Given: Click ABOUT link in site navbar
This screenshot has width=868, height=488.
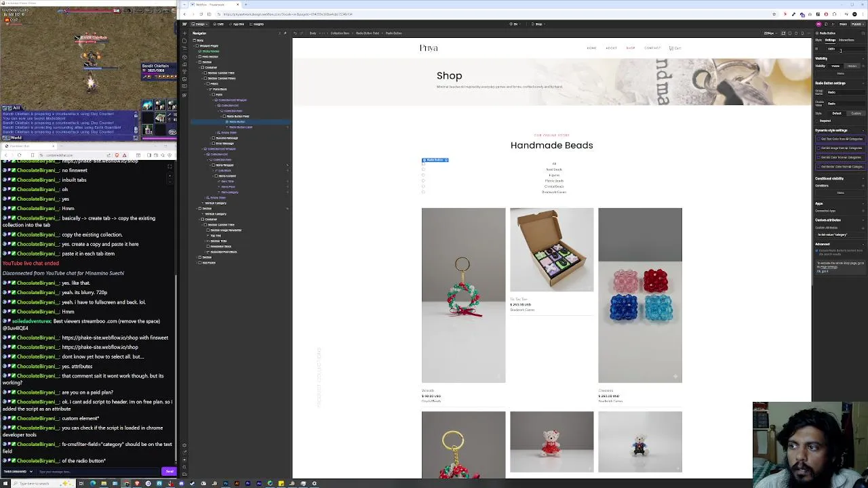Looking at the screenshot, I should point(611,48).
